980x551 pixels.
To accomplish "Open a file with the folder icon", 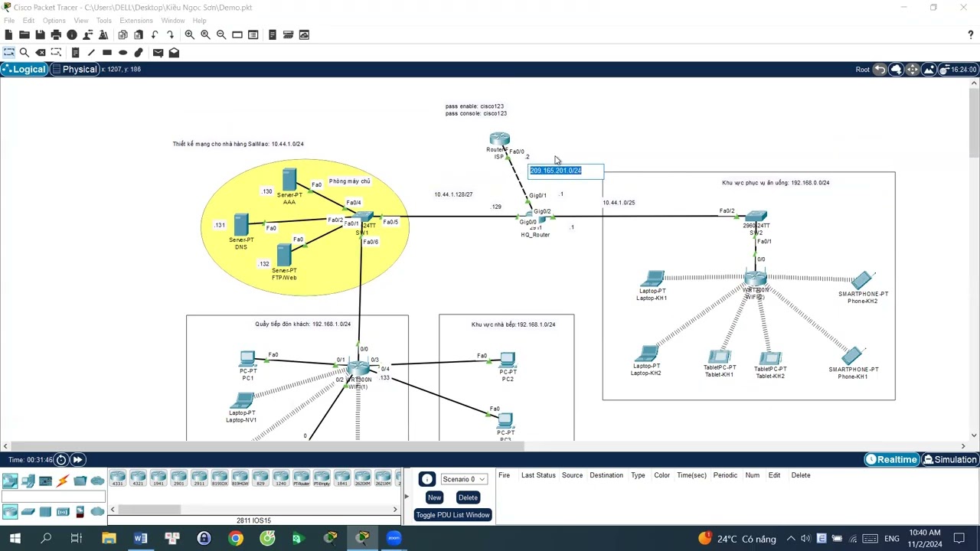I will (24, 34).
